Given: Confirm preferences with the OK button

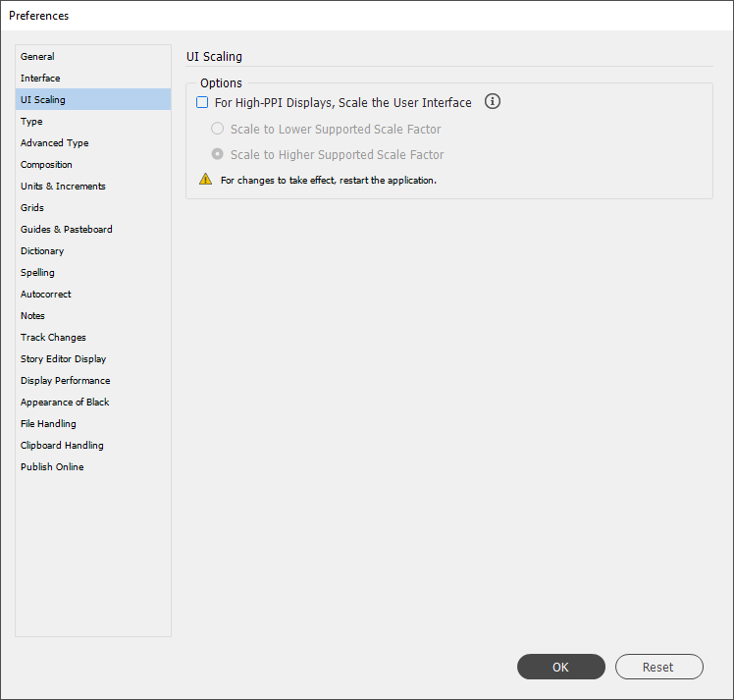Looking at the screenshot, I should click(x=560, y=667).
